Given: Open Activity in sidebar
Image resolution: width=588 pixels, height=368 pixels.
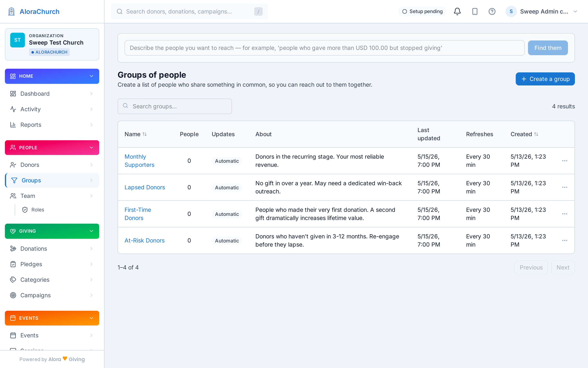Looking at the screenshot, I should (52, 109).
